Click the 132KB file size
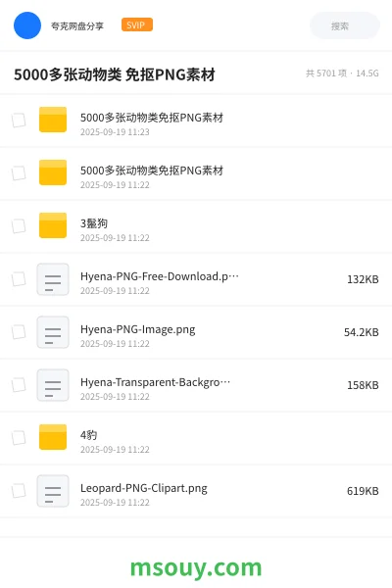The height and width of the screenshot is (588, 392). tap(363, 279)
